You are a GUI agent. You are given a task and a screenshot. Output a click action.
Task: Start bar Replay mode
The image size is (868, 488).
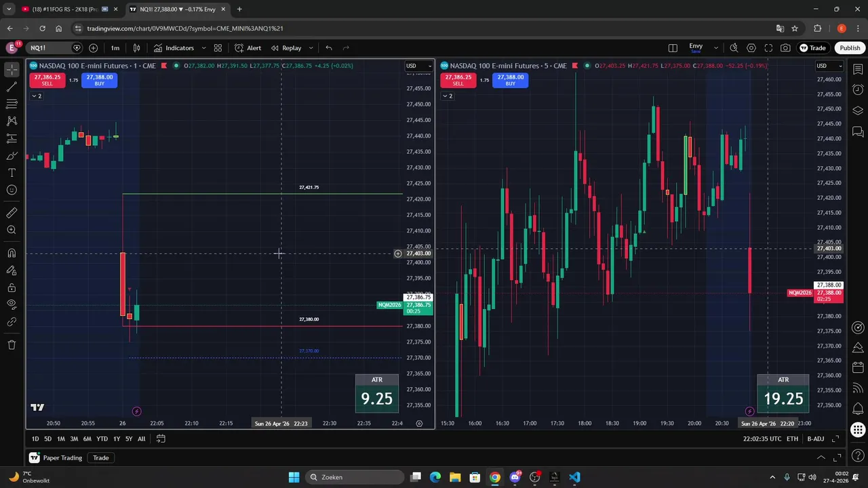[x=286, y=48]
